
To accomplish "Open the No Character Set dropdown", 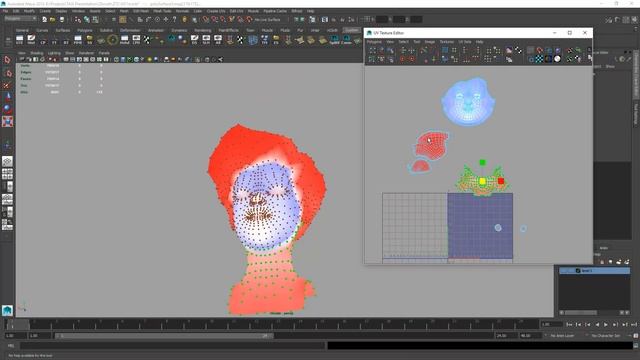I will [606, 336].
